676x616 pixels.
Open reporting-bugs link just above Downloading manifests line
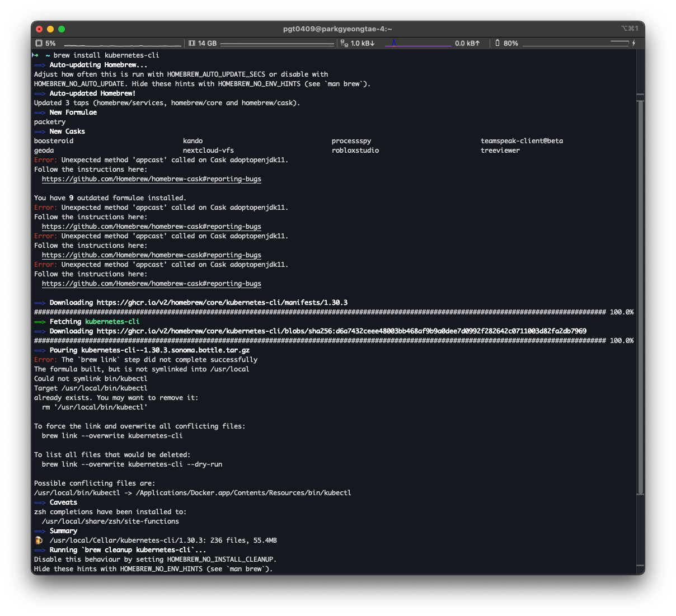coord(152,284)
